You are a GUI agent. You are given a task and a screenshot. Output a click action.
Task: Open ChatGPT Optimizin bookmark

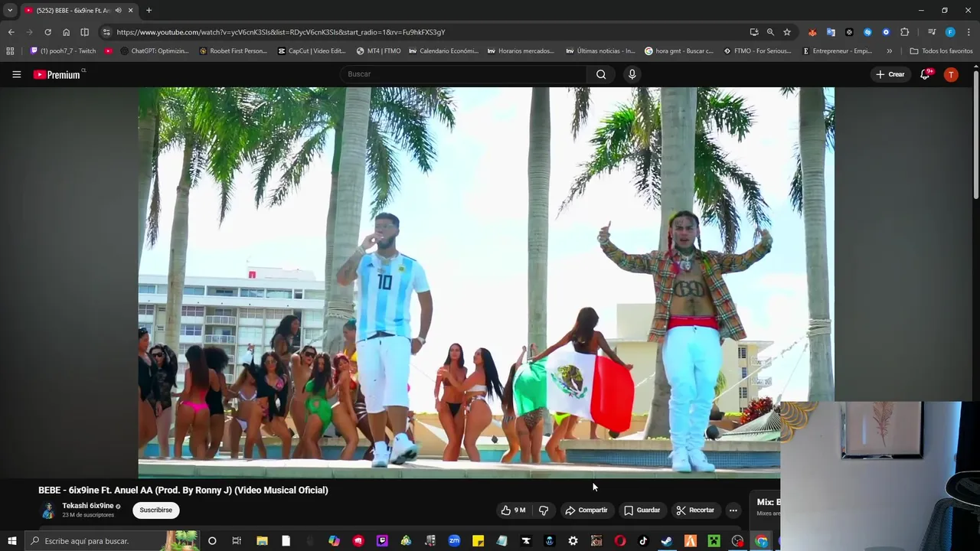[155, 51]
